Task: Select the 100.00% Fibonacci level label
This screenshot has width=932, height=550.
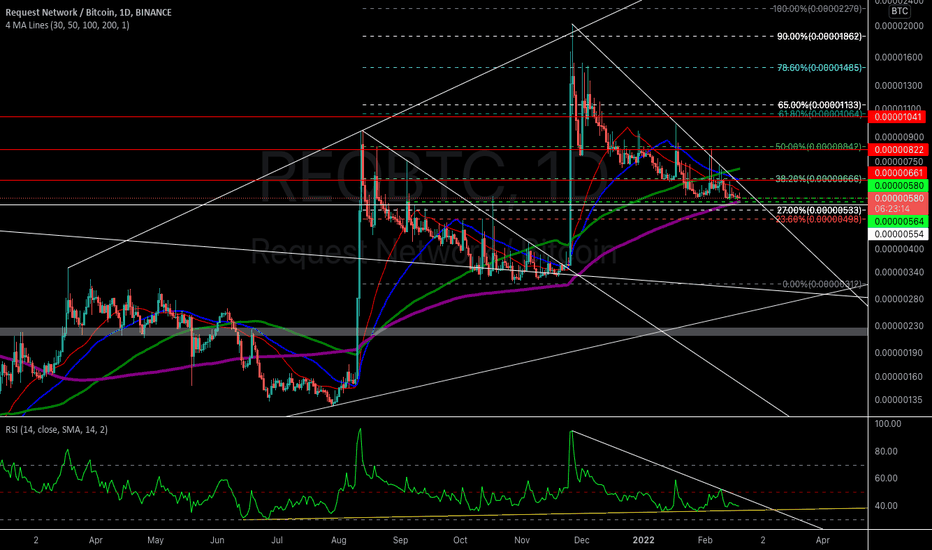Action: coord(817,9)
